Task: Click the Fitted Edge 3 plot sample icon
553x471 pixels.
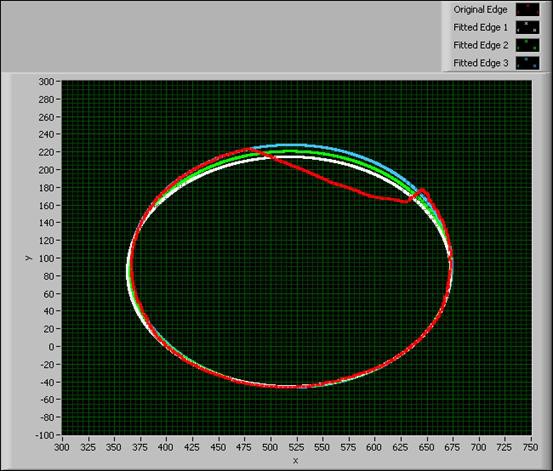Action: pyautogui.click(x=528, y=63)
